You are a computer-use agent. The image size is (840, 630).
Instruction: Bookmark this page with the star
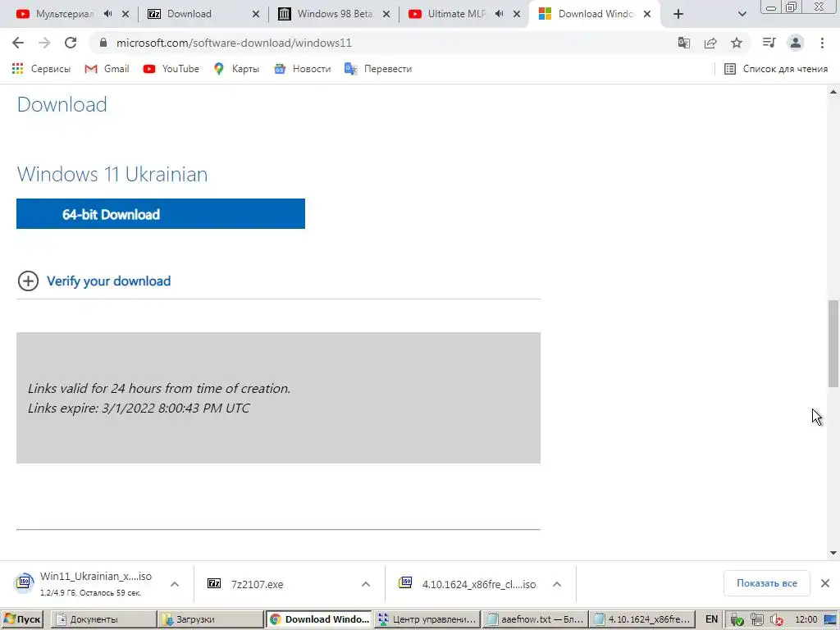[x=737, y=43]
